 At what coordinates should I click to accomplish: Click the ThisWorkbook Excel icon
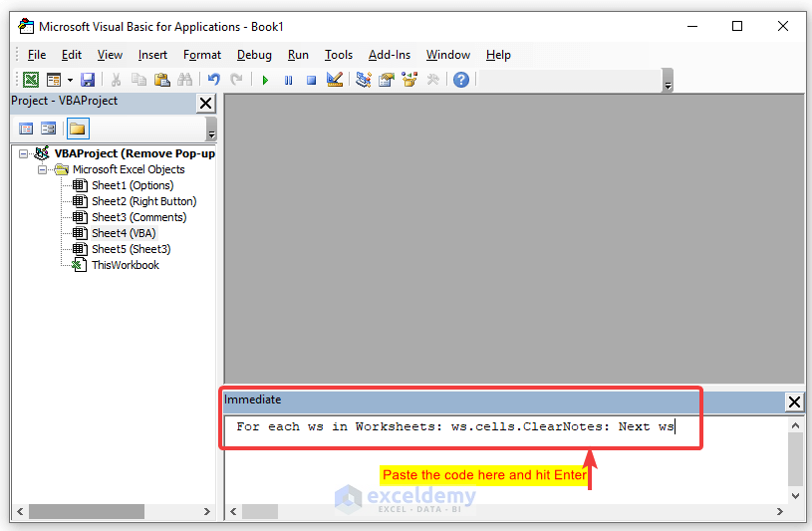point(80,265)
